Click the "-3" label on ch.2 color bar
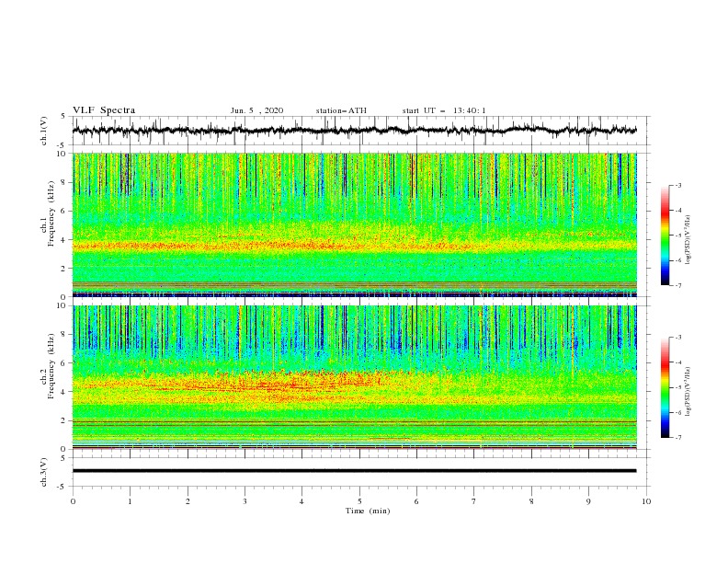728x563 pixels. click(677, 338)
